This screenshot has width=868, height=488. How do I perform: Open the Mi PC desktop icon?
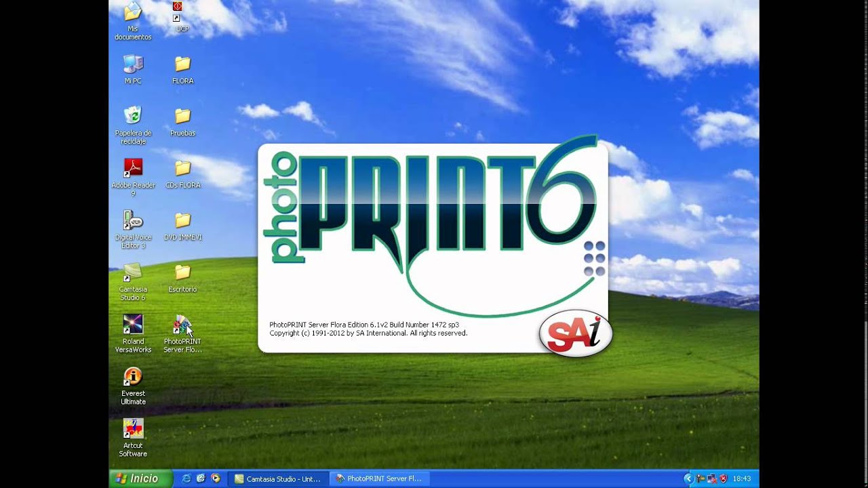pyautogui.click(x=133, y=69)
